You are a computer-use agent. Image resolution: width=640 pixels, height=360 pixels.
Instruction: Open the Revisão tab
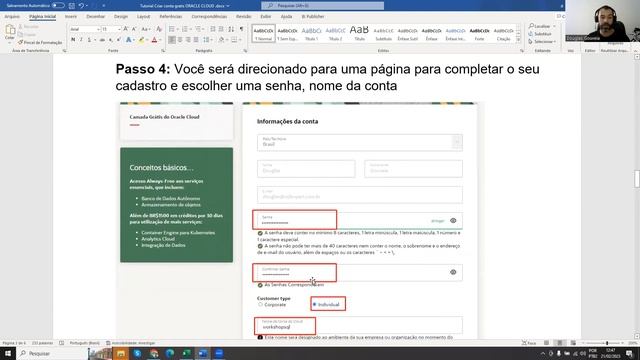click(243, 17)
